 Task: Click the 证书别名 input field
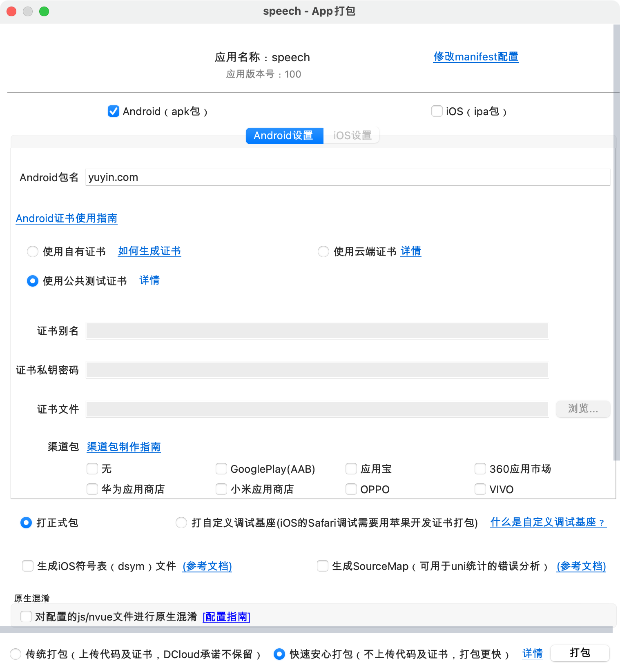pos(317,331)
